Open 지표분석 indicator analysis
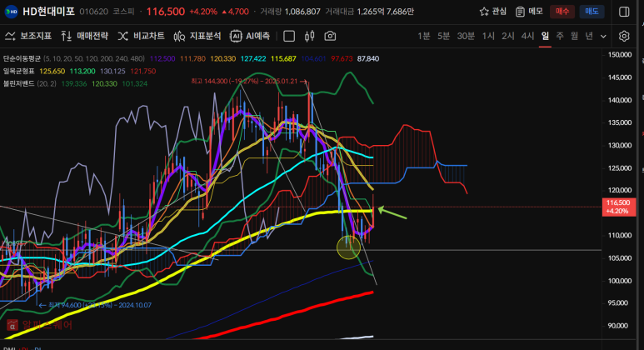This screenshot has width=644, height=350. (197, 36)
